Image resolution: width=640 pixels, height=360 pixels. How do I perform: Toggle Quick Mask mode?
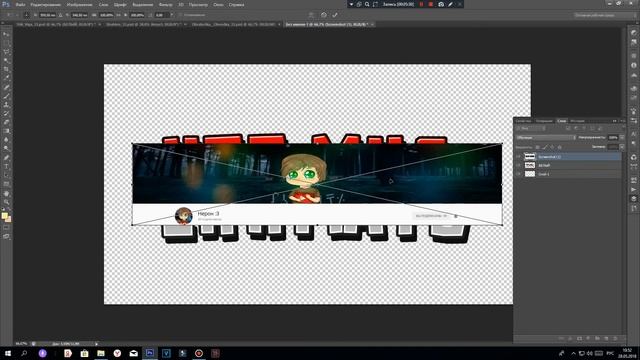click(x=6, y=228)
